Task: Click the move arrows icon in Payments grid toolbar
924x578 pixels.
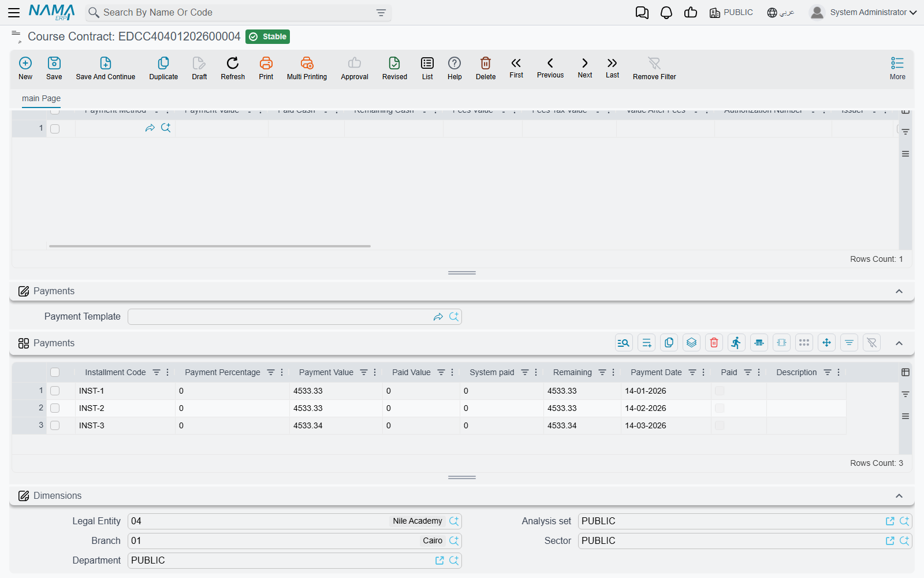Action: pos(826,343)
